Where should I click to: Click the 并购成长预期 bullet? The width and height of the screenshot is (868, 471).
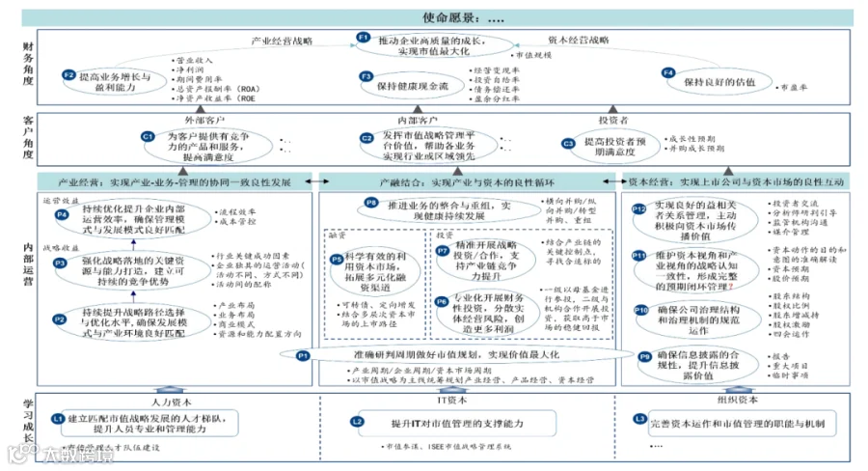694,149
